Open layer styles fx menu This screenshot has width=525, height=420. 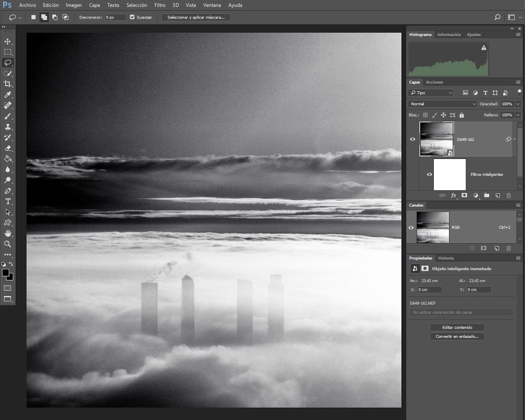454,195
